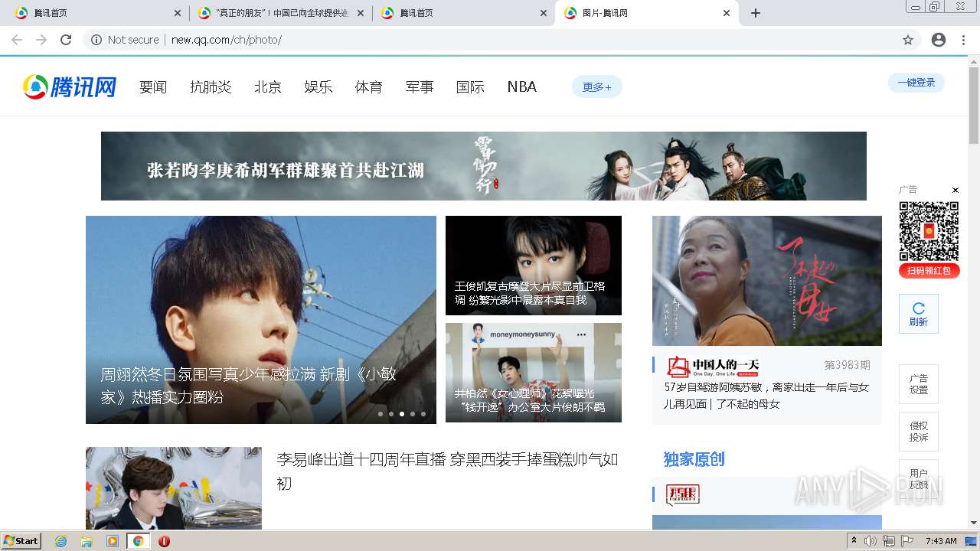
Task: Click the QR code red envelope image
Action: pyautogui.click(x=929, y=232)
